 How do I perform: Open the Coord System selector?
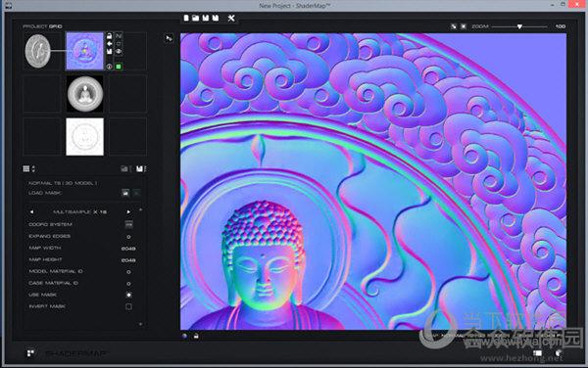click(128, 224)
